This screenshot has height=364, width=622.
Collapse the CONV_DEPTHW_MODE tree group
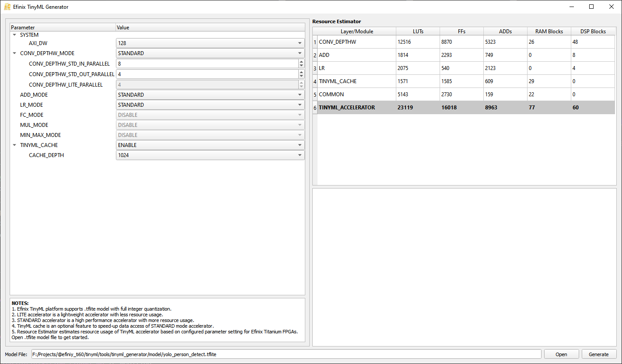coord(14,53)
